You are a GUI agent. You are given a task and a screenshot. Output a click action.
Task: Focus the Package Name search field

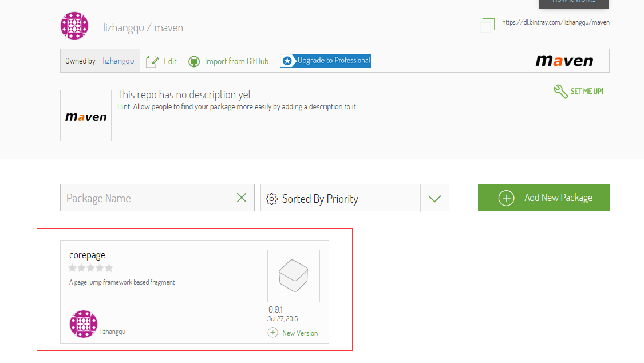click(144, 198)
